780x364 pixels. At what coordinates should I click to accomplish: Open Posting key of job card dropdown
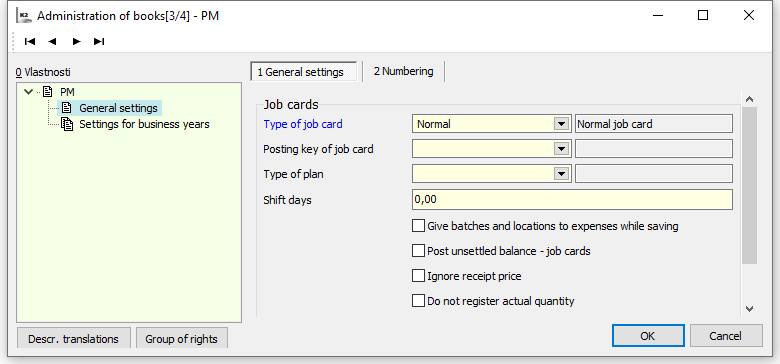click(562, 149)
